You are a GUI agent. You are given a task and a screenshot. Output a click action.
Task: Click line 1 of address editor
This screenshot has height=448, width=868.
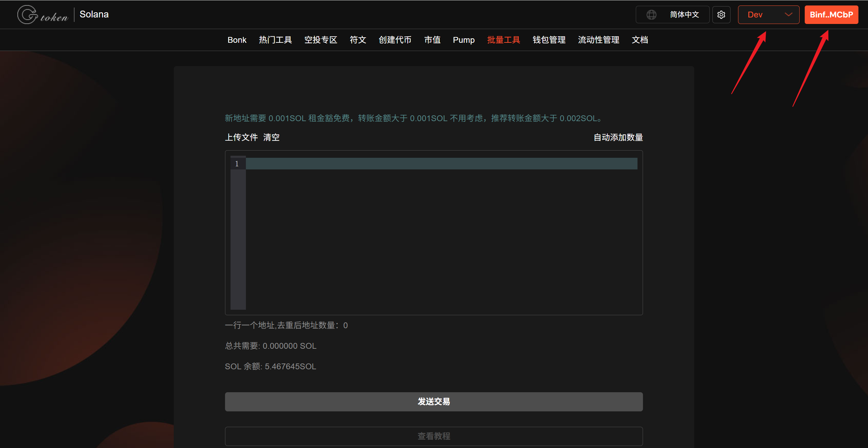[x=441, y=164]
